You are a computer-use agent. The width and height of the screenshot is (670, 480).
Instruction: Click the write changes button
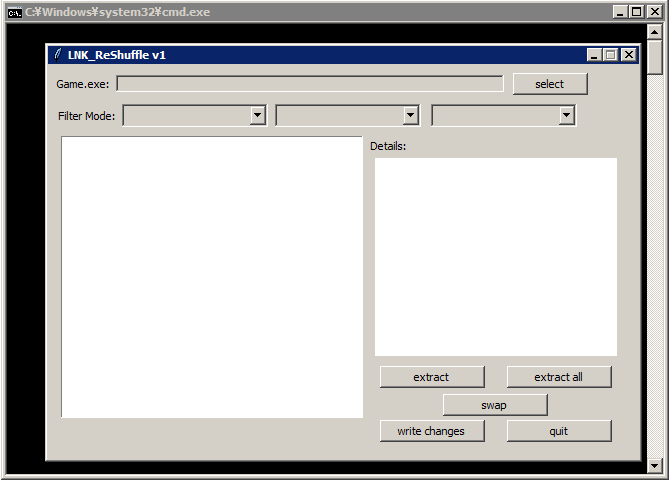pyautogui.click(x=432, y=431)
